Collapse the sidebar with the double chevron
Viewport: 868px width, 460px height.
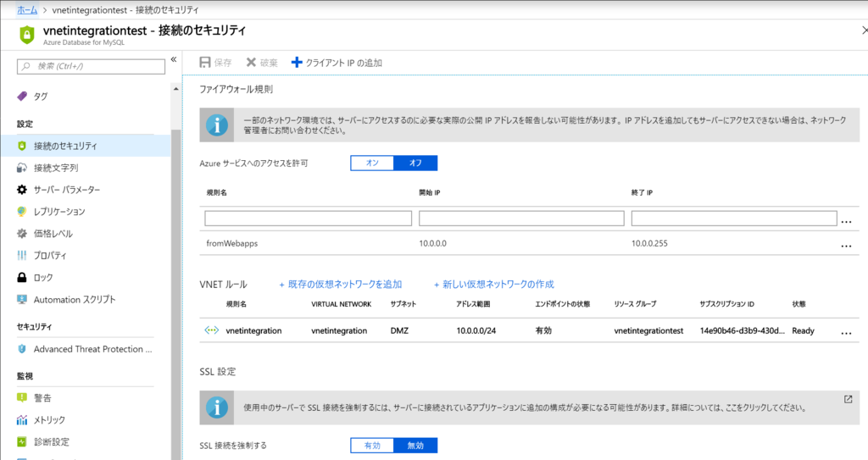(173, 59)
